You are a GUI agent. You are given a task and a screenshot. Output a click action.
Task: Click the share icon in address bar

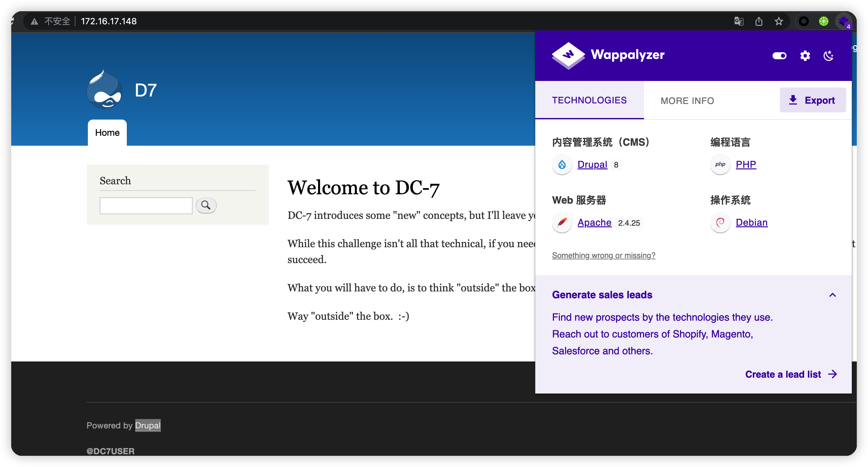[x=759, y=21]
